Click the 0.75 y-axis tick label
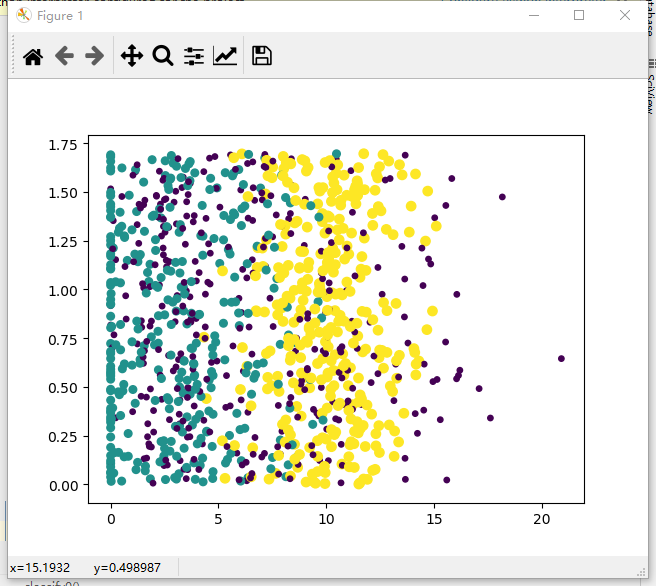This screenshot has height=586, width=656. tap(63, 340)
